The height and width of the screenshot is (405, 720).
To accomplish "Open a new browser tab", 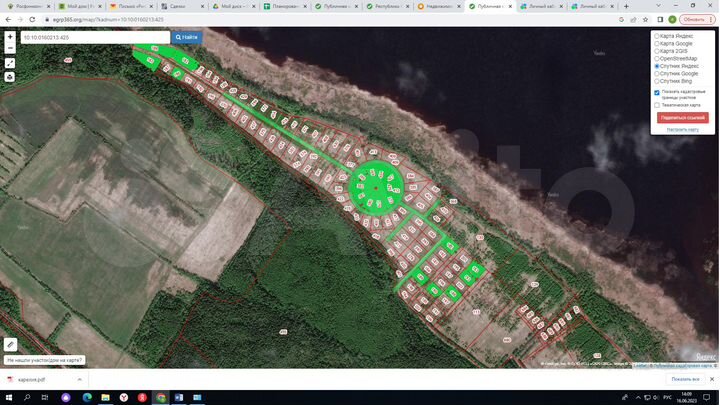I will pos(626,6).
